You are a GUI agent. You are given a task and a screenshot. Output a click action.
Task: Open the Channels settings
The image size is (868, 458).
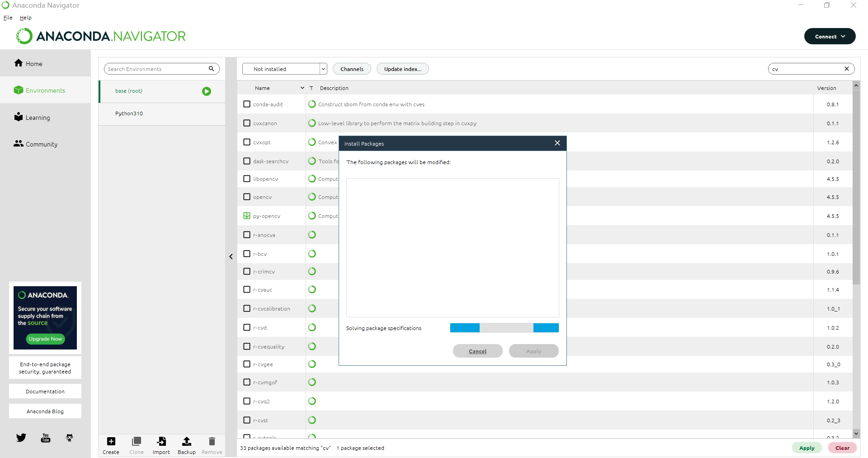pyautogui.click(x=352, y=69)
